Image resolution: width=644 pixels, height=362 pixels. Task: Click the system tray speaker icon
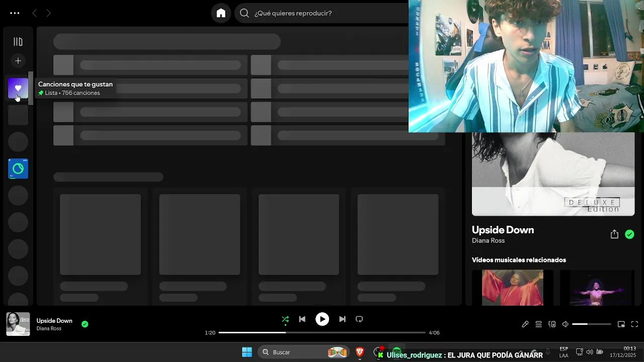click(x=589, y=352)
